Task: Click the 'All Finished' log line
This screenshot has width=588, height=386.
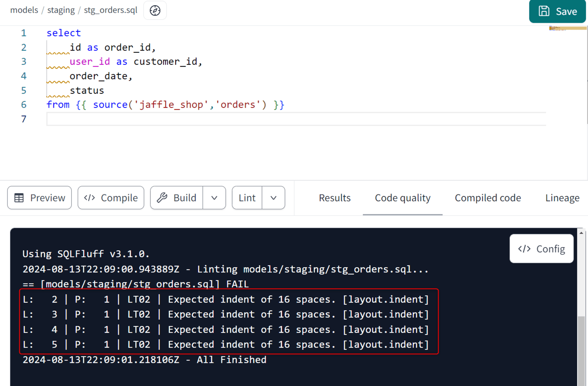Action: point(144,360)
